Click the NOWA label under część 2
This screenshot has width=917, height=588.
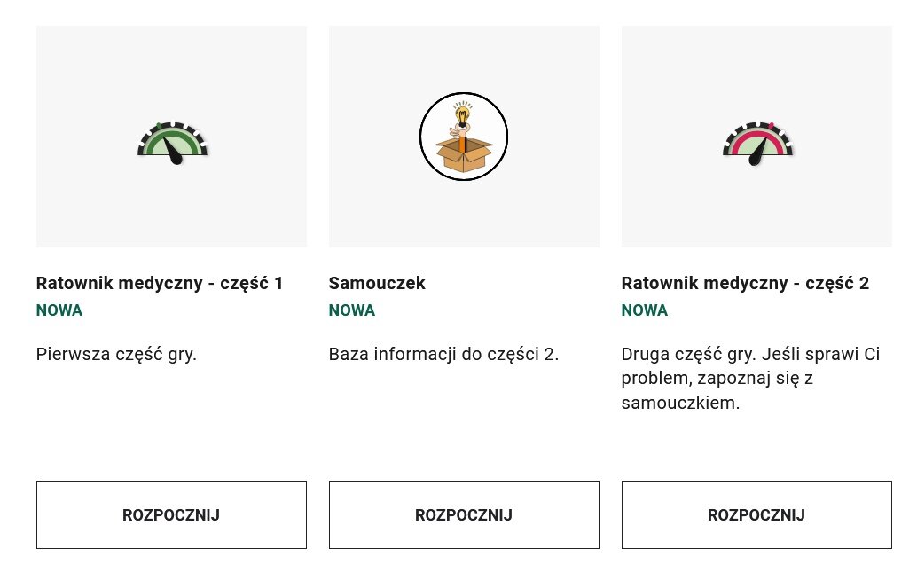click(644, 310)
